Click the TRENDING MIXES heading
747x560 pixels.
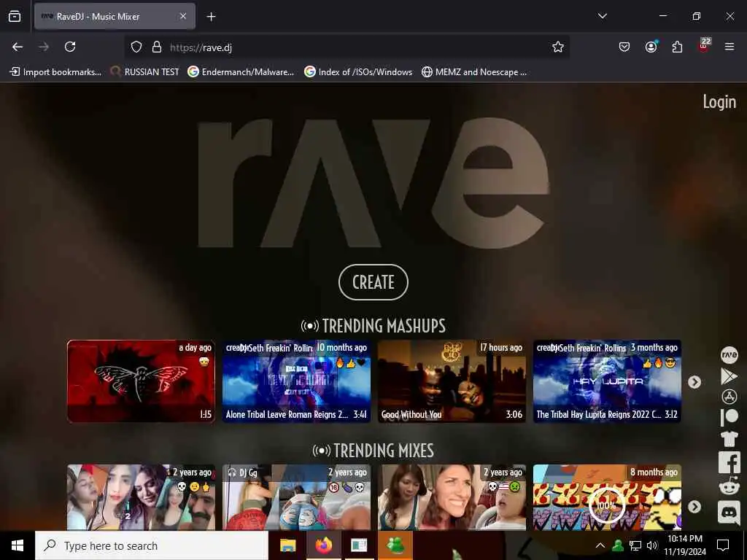point(373,451)
